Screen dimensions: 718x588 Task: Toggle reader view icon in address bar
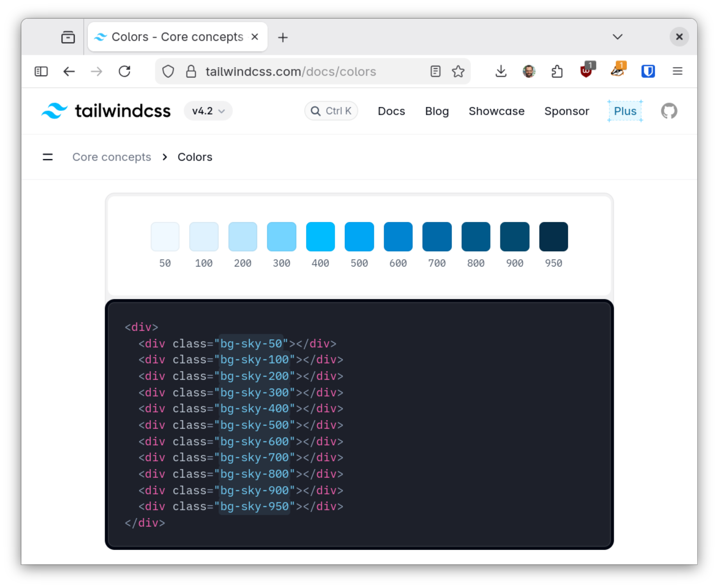pyautogui.click(x=435, y=71)
